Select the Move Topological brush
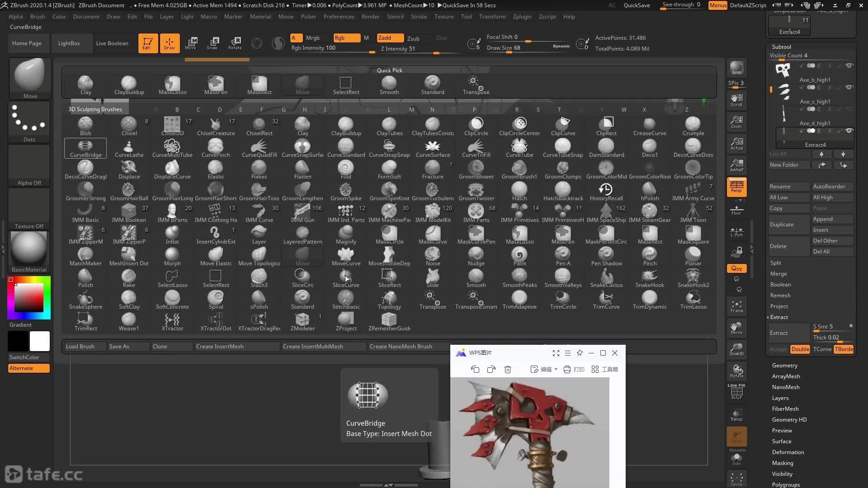Screen dimensions: 868x488 259,257
